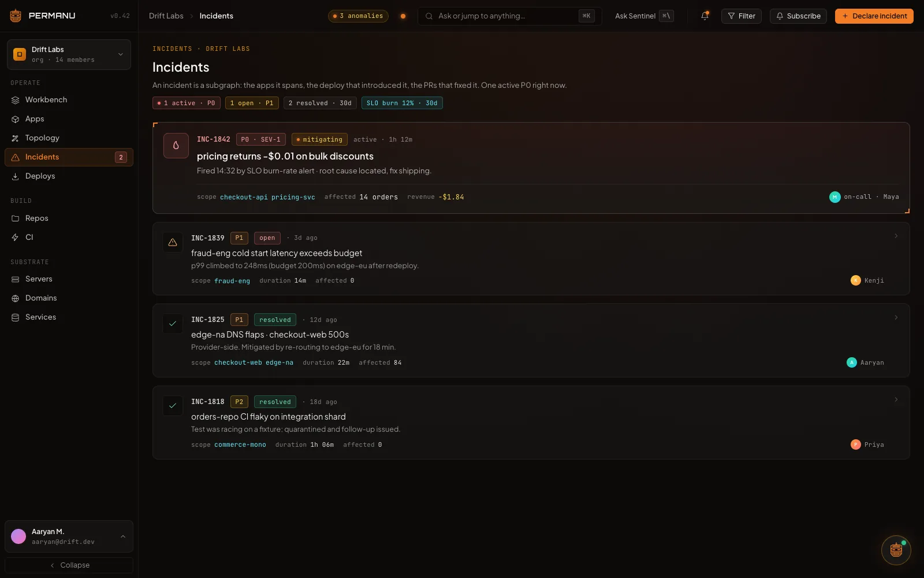Viewport: 924px width, 578px height.
Task: Filter by 1 open P1 chip
Action: pyautogui.click(x=252, y=103)
